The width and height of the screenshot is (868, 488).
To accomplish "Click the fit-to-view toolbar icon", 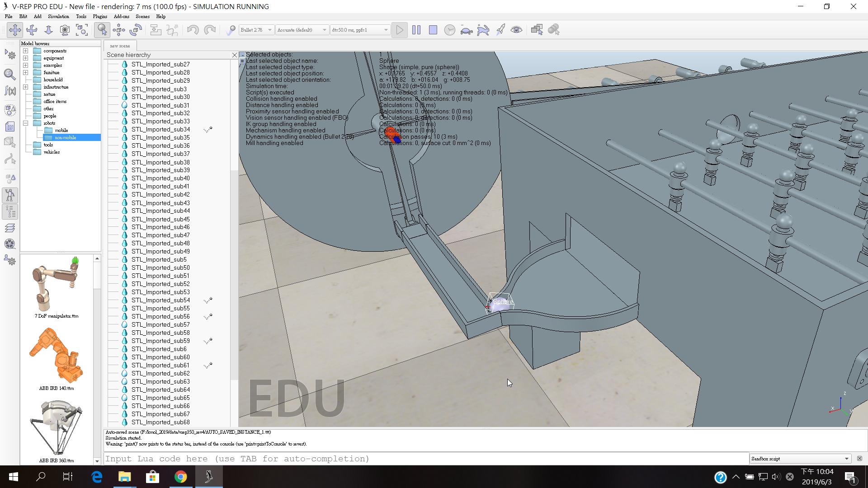I will coord(82,30).
